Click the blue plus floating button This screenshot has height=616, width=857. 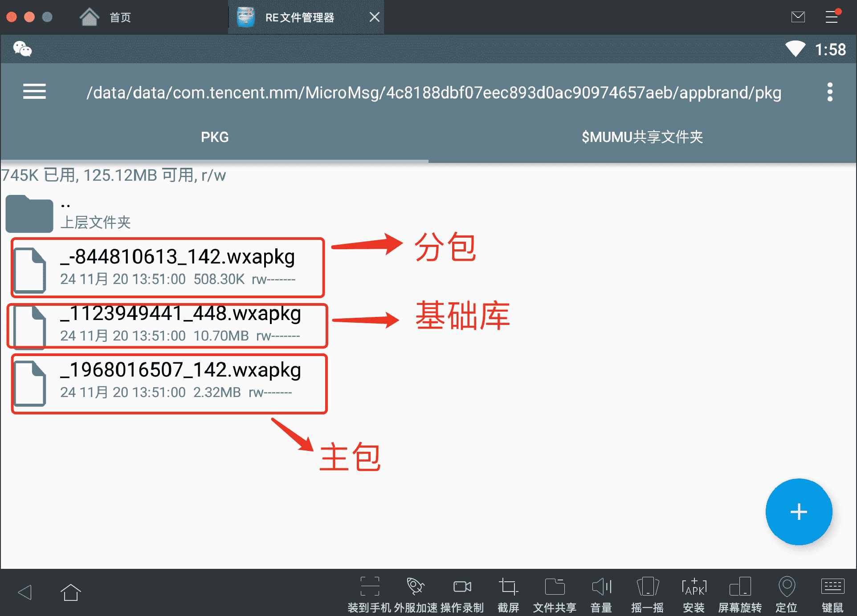pyautogui.click(x=799, y=511)
